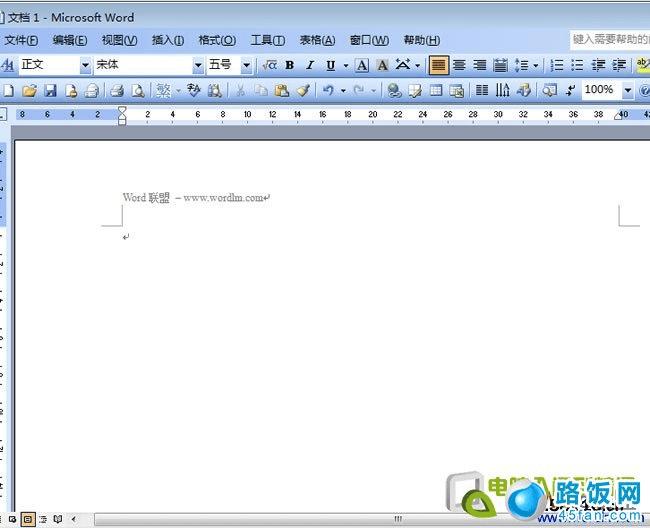Open Tables and Borders toolbar
The height and width of the screenshot is (528, 650).
[415, 90]
